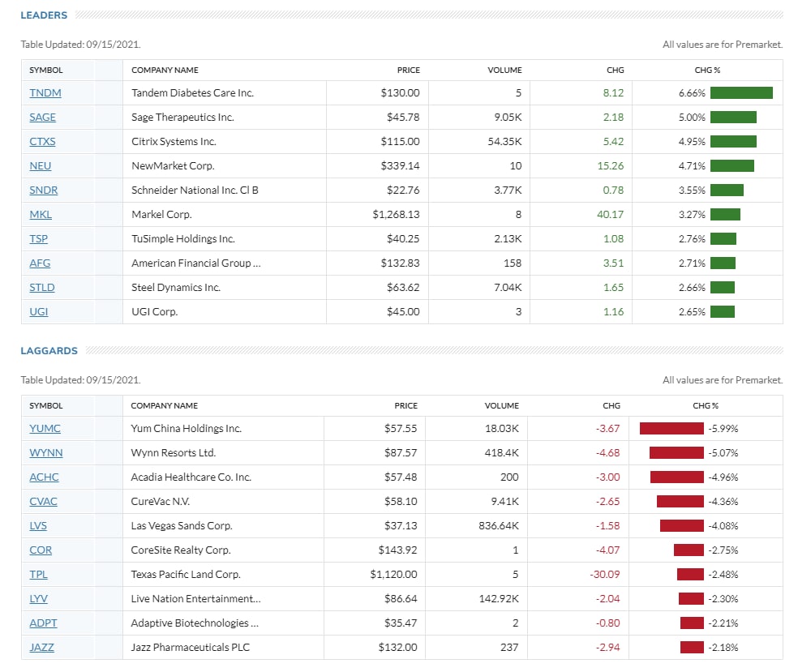
Task: Open the LVS symbol link
Action: click(x=38, y=526)
